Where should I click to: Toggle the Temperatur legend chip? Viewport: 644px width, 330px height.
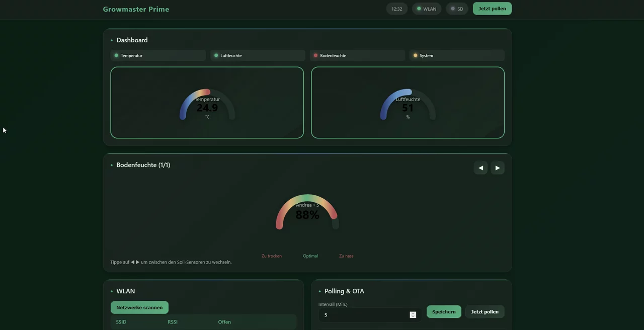(158, 56)
